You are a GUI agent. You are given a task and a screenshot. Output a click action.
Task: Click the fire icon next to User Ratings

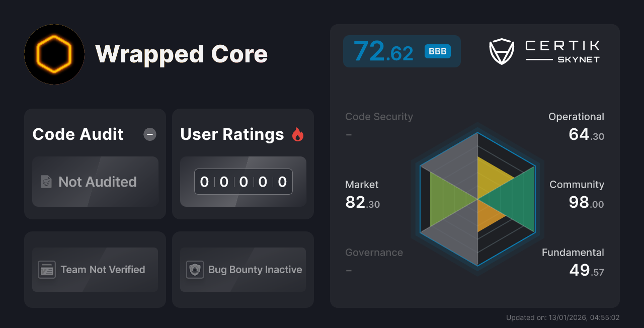[x=298, y=134]
